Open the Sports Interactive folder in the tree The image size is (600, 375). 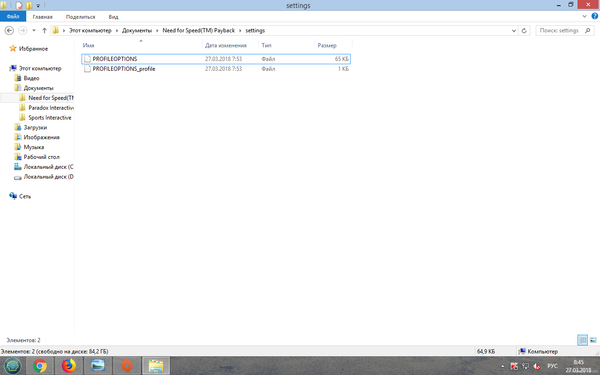[x=49, y=118]
